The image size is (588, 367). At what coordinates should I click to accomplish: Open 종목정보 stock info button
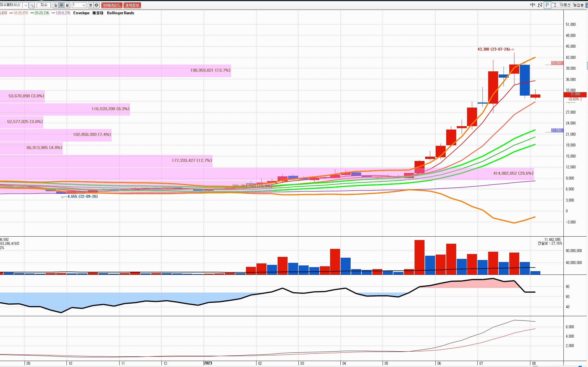pyautogui.click(x=132, y=5)
